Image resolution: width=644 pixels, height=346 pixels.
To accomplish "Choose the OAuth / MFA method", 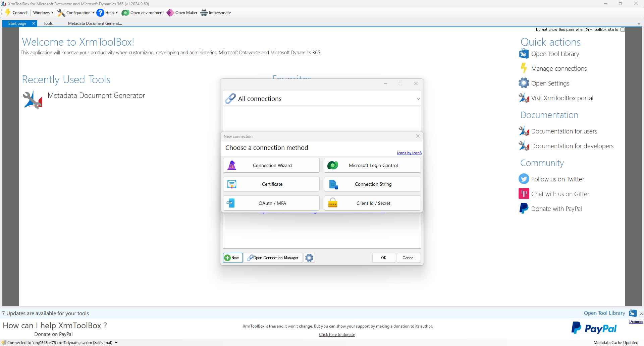I will pos(271,203).
